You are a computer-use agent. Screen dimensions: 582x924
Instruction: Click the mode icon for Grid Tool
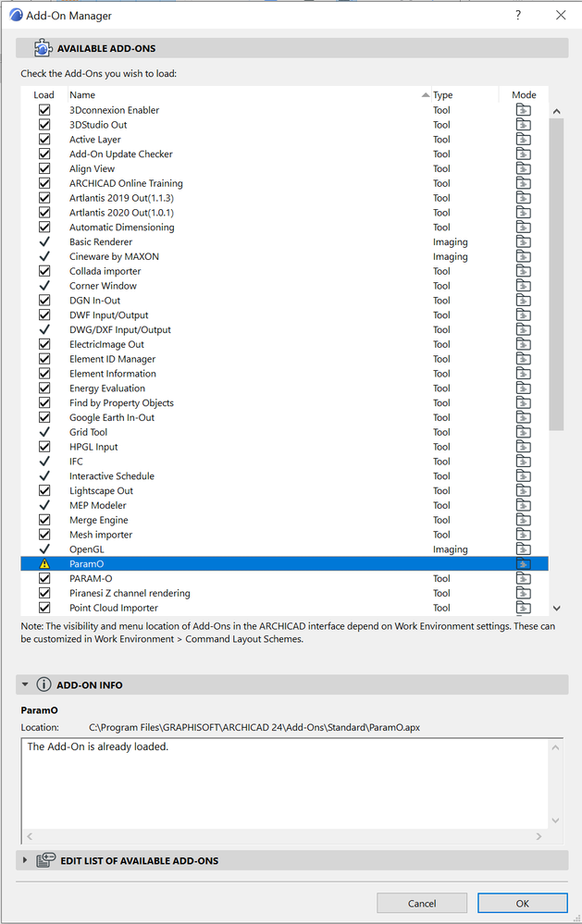[524, 432]
